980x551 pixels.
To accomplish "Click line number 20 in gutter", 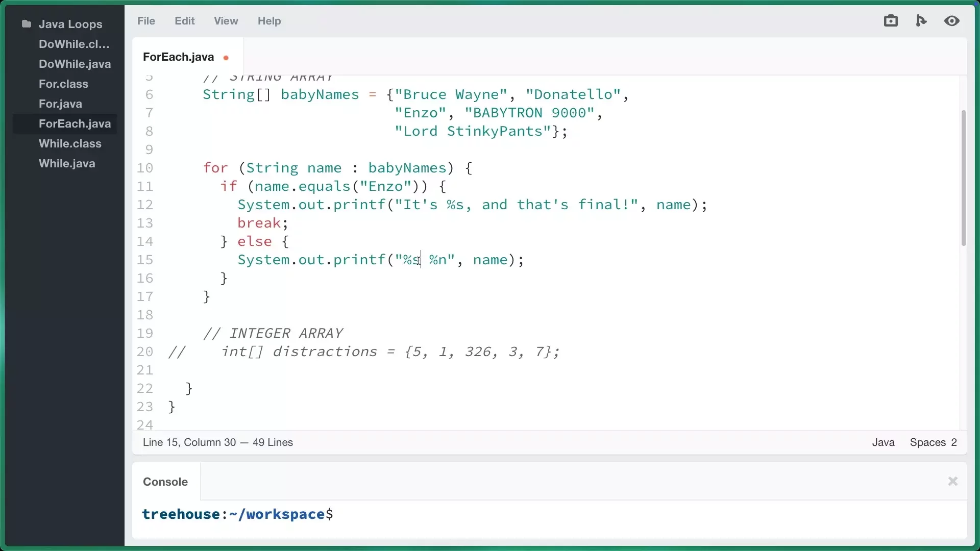I will [145, 352].
